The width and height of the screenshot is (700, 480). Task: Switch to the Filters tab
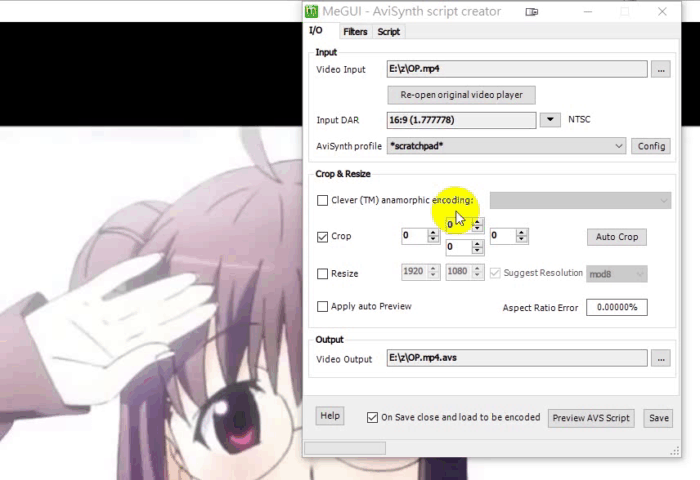pyautogui.click(x=355, y=32)
